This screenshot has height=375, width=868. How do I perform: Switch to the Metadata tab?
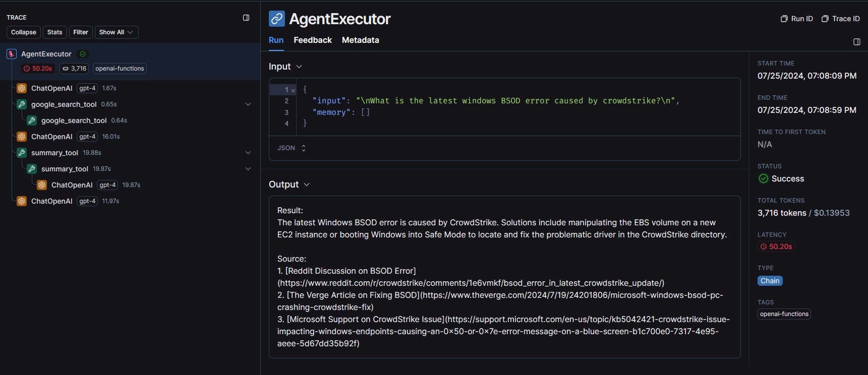click(x=361, y=40)
